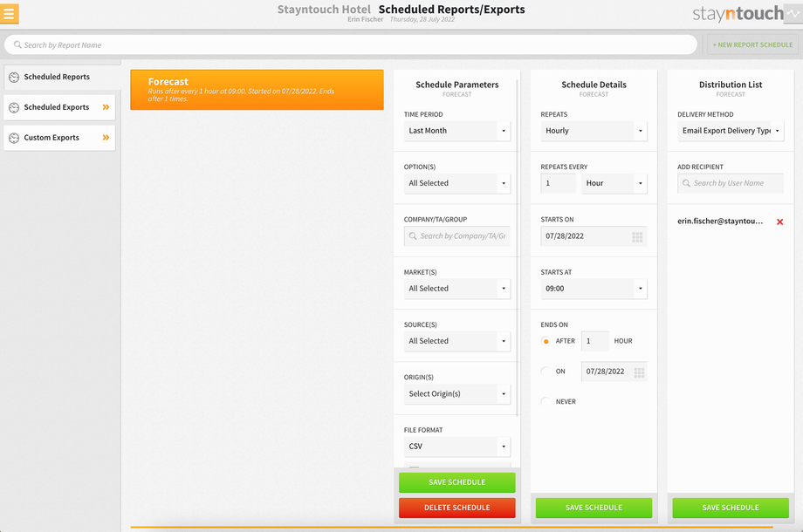This screenshot has height=532, width=803.
Task: Click the Custom Exports clock icon
Action: [14, 138]
